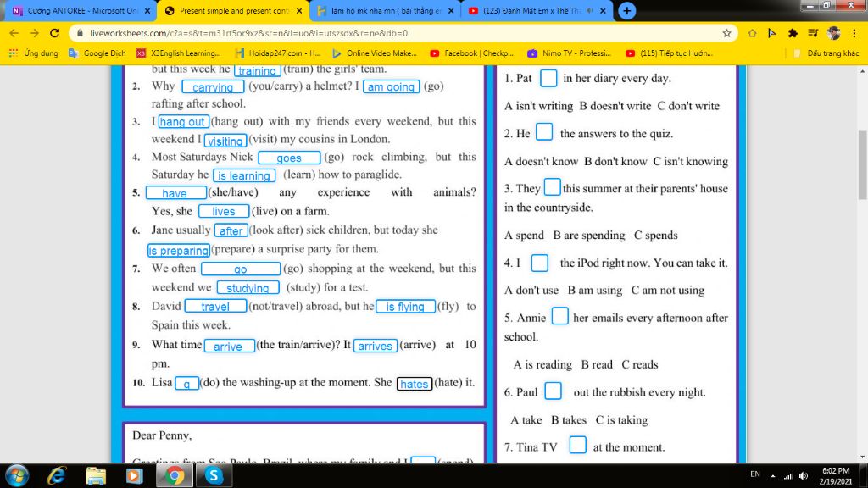Open the Chrome profile avatar
868x488 pixels.
click(834, 33)
